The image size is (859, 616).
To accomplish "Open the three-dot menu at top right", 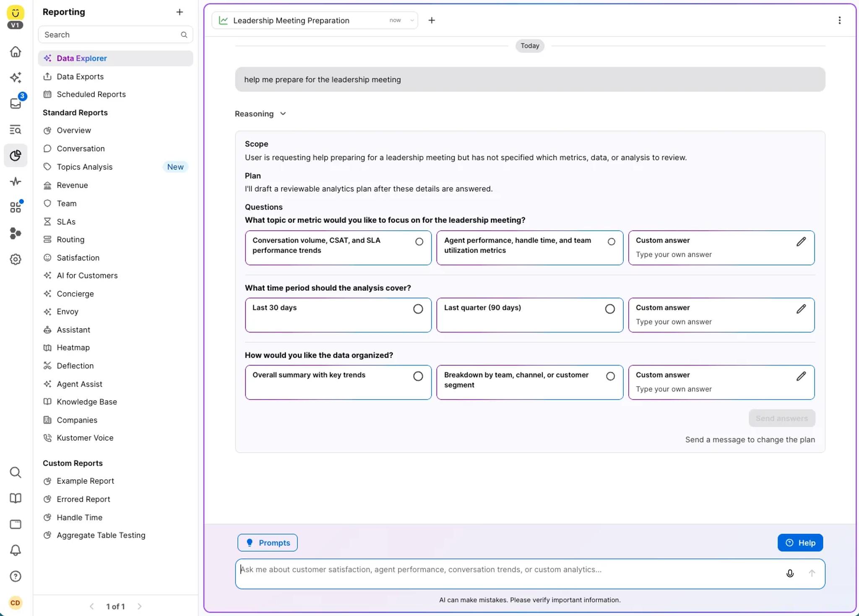I will pos(839,20).
